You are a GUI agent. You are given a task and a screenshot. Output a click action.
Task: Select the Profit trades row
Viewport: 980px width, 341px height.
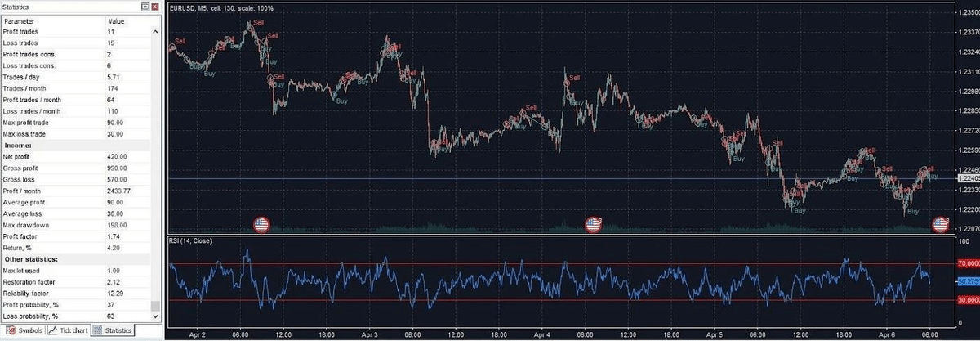click(76, 31)
